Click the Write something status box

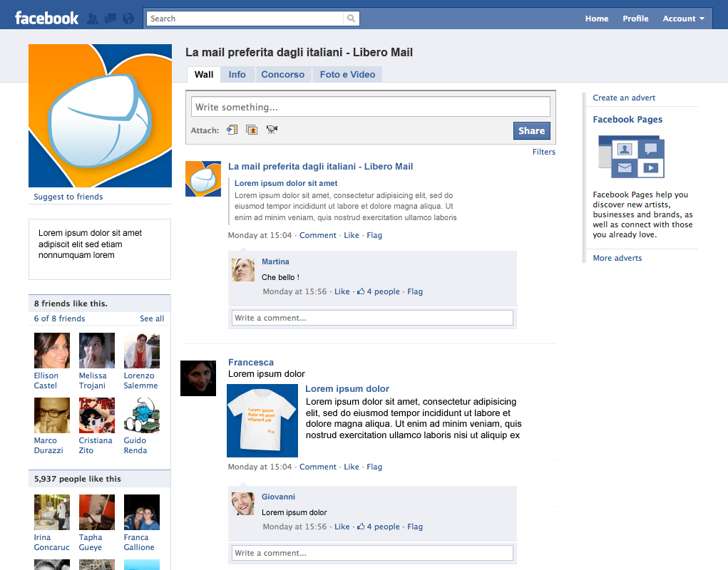coord(371,107)
